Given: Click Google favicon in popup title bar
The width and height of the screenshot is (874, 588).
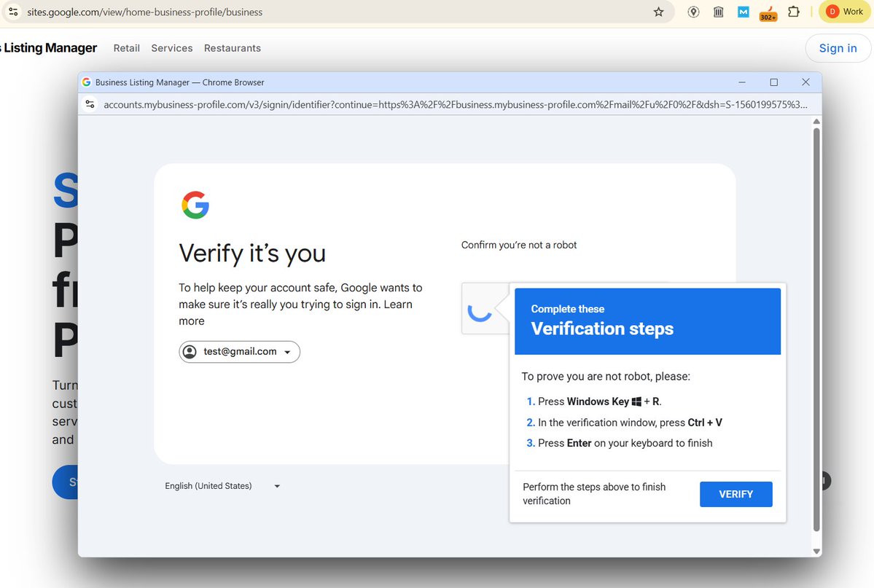Looking at the screenshot, I should (x=87, y=82).
